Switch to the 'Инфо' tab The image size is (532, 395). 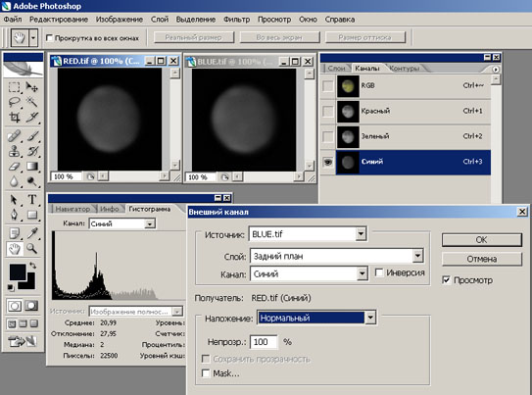click(110, 209)
